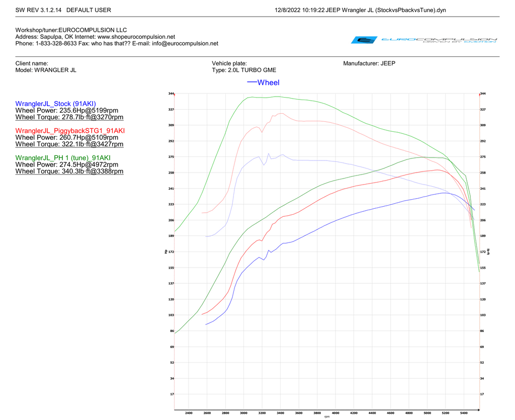The image size is (515, 420).
Task: Click the Hp label on the left axis
Action: (x=166, y=251)
